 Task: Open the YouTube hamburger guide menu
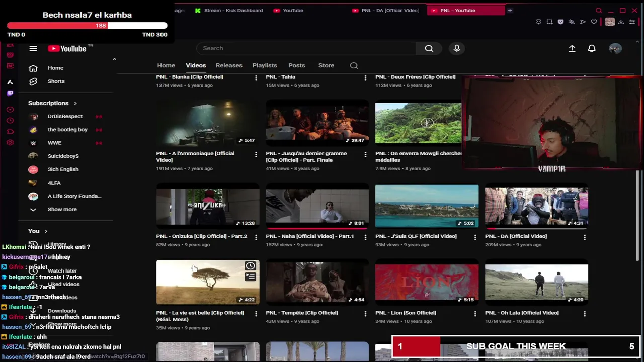tap(33, 49)
